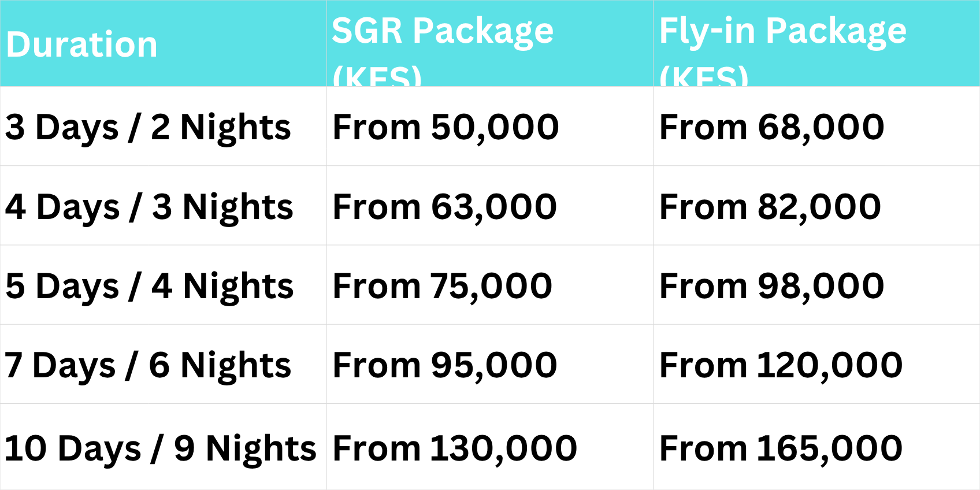The height and width of the screenshot is (490, 980).
Task: Select the 7 Days / 6 Nights cell
Action: [x=147, y=365]
